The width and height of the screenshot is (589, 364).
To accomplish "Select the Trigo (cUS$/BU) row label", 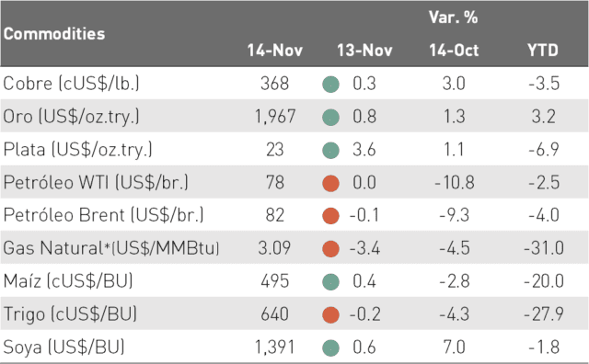I will pyautogui.click(x=70, y=314).
